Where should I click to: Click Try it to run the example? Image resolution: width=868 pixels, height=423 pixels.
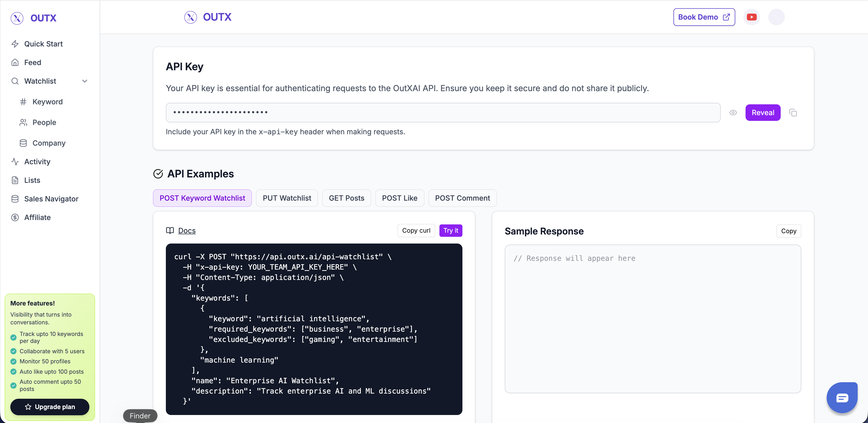pyautogui.click(x=451, y=230)
